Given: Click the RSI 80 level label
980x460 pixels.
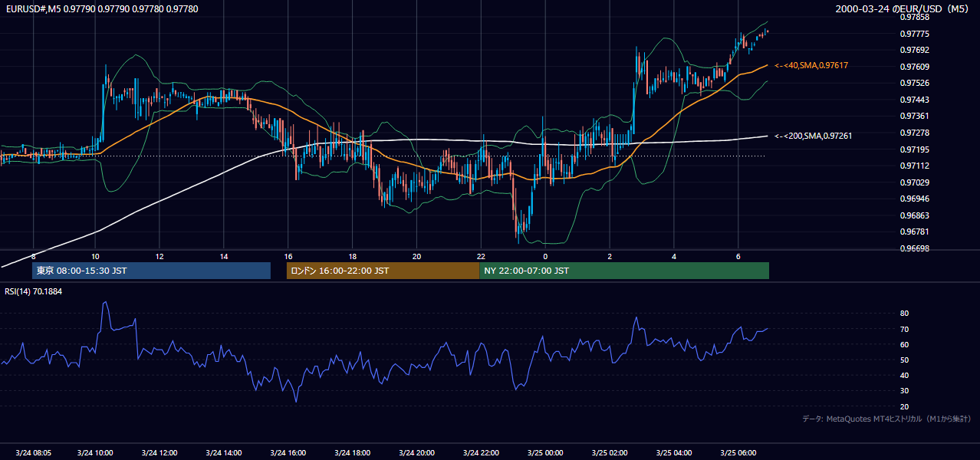Looking at the screenshot, I should [904, 314].
